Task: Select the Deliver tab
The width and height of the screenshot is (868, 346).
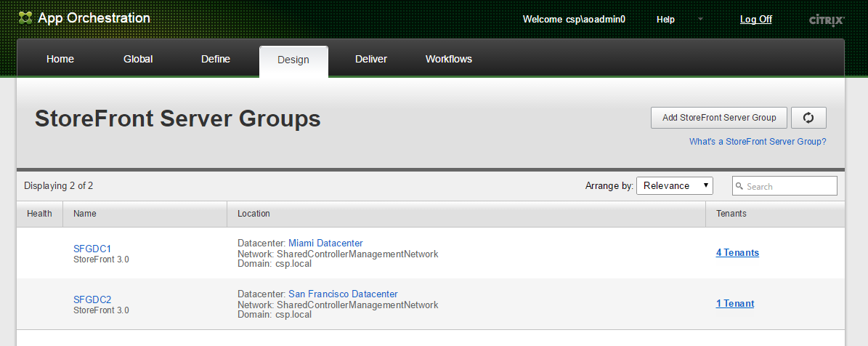Action: coord(371,60)
